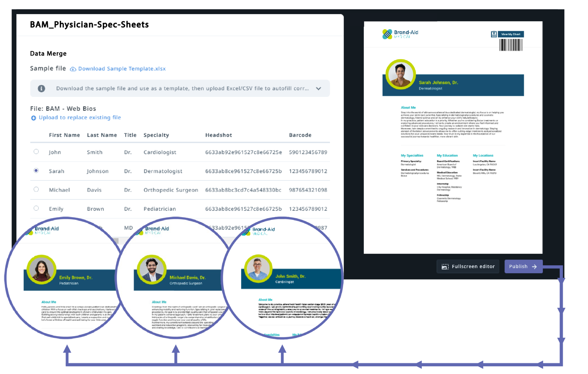This screenshot has width=588, height=374.
Task: Click the arrow icon on Publish button
Action: 534,266
